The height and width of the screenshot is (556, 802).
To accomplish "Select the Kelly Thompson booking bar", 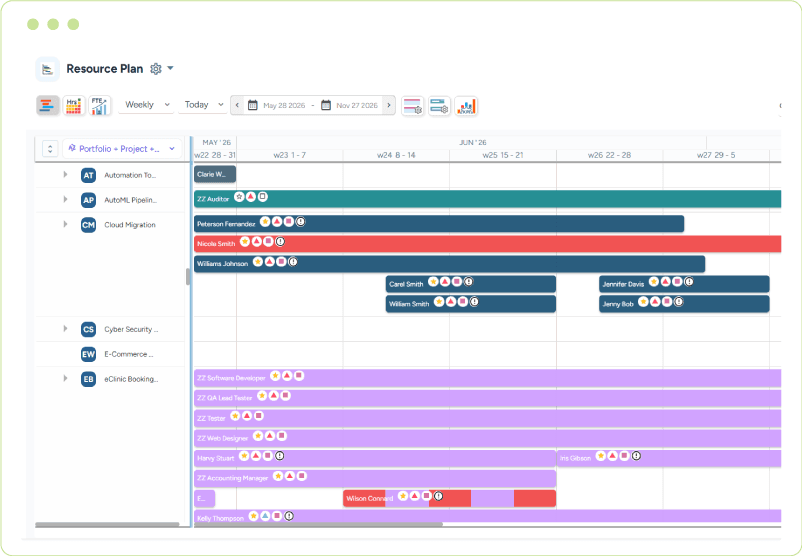I will tap(487, 516).
